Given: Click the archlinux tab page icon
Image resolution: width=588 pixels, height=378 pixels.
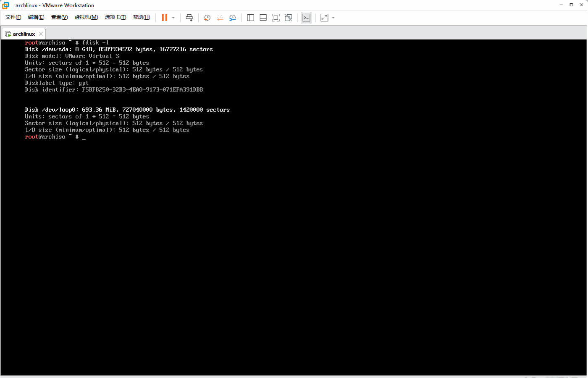Looking at the screenshot, I should click(x=8, y=33).
